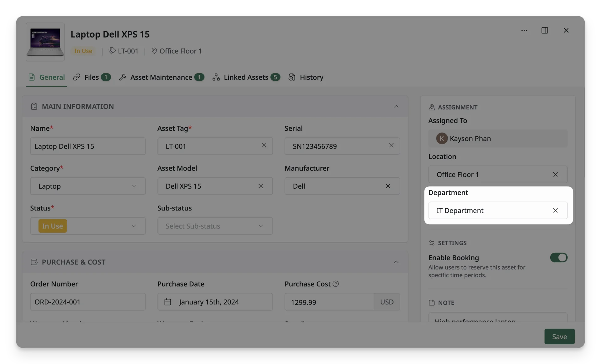Collapse the Purchase & Cost section
This screenshot has width=601, height=364.
pyautogui.click(x=396, y=262)
